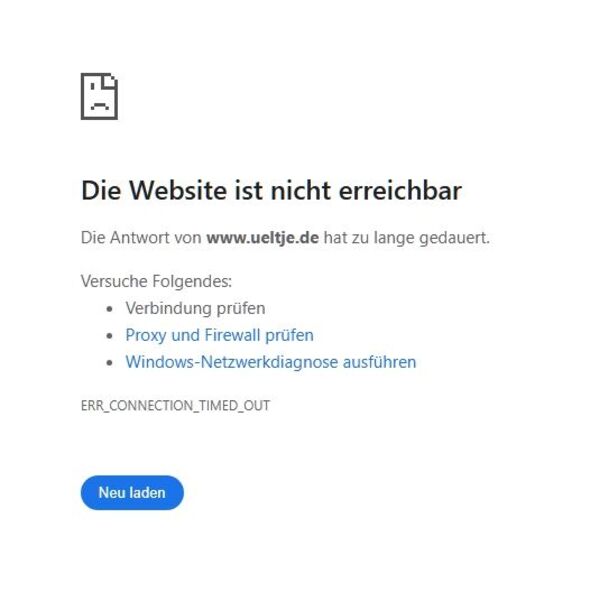Image resolution: width=590 pixels, height=592 pixels.
Task: Select the bold www.ueltje.de domain text
Action: (x=262, y=238)
